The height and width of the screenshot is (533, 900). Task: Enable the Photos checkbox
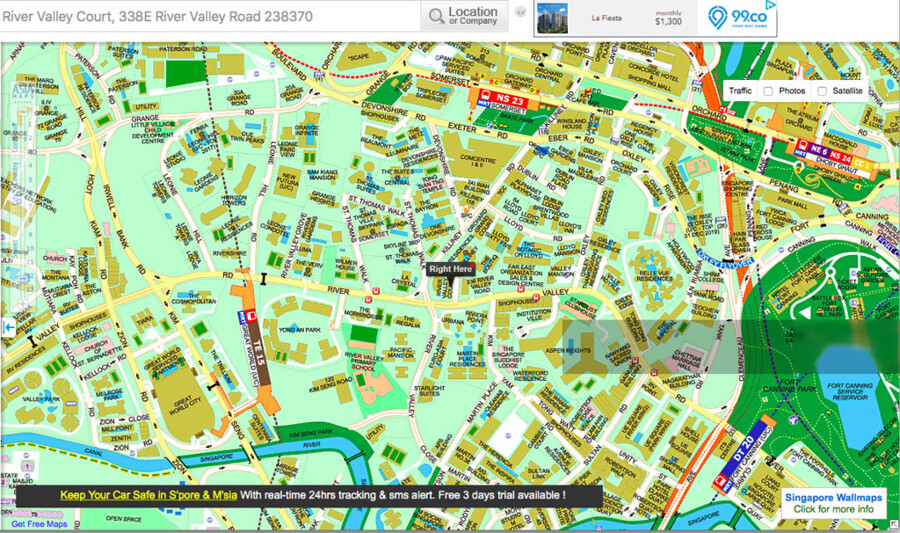(x=768, y=91)
